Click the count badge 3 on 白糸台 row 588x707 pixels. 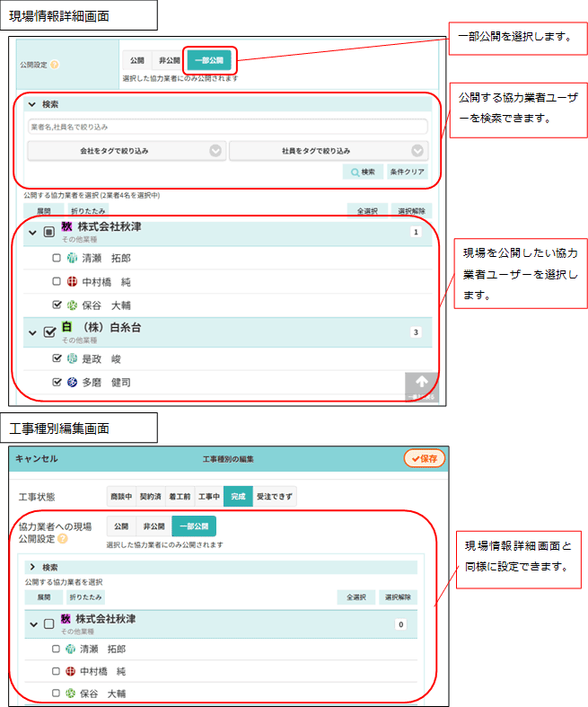click(416, 332)
